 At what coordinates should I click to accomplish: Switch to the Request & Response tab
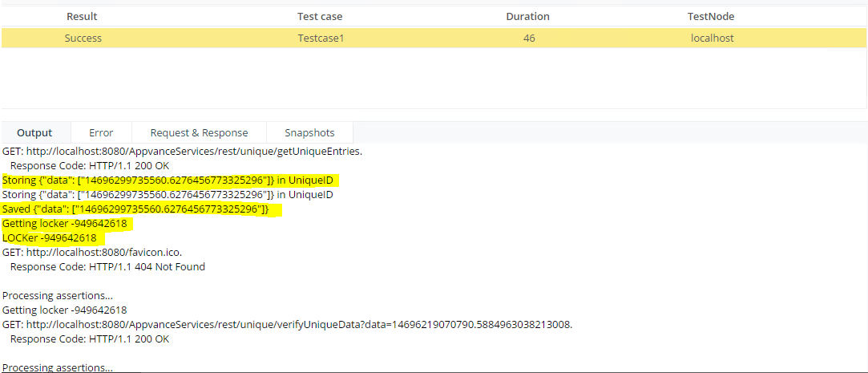(200, 133)
